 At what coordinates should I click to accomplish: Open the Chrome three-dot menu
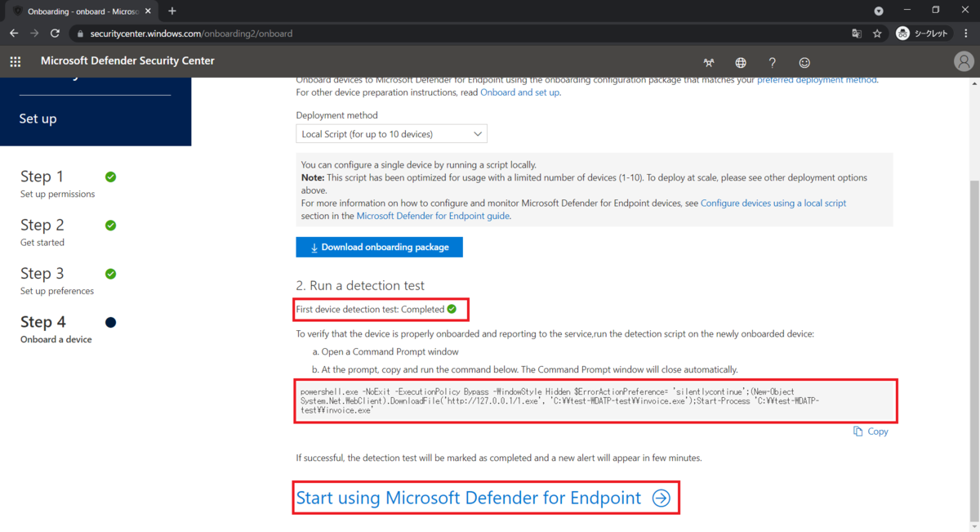click(x=966, y=34)
